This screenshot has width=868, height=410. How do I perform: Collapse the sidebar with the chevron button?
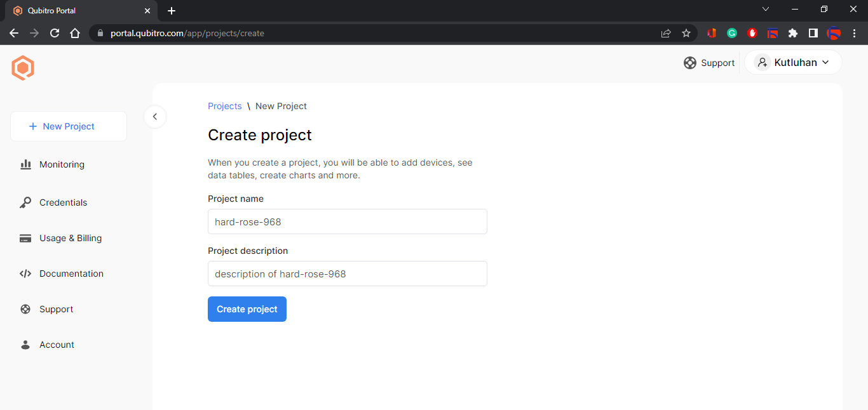155,117
